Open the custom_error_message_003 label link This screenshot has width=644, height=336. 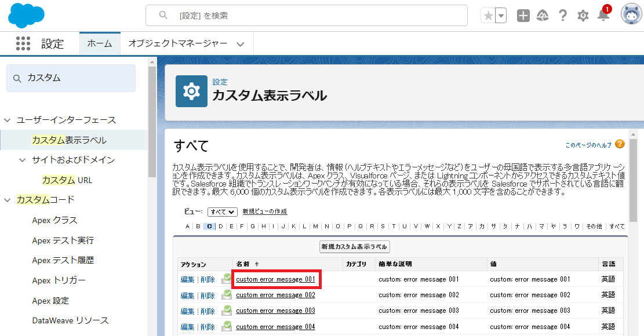point(275,311)
